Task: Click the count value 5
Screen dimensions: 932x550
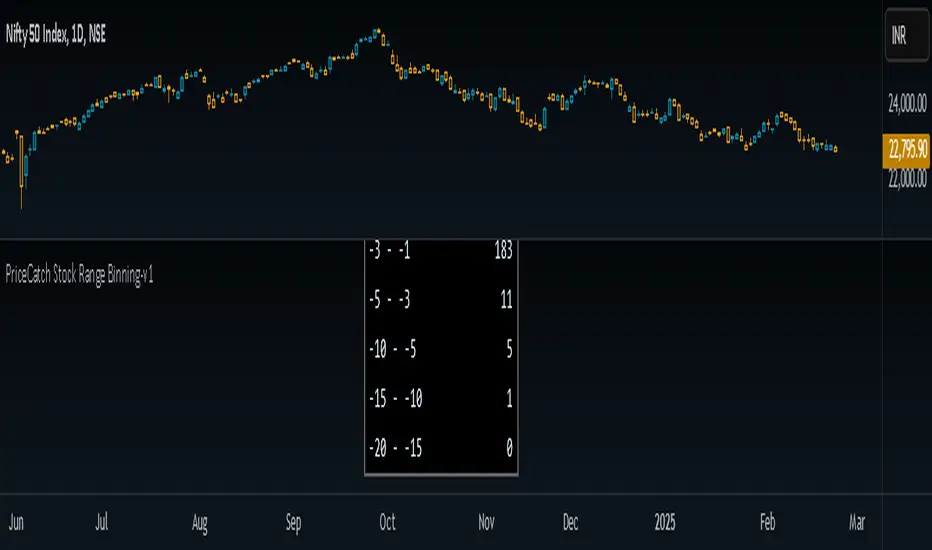Action: (x=509, y=349)
